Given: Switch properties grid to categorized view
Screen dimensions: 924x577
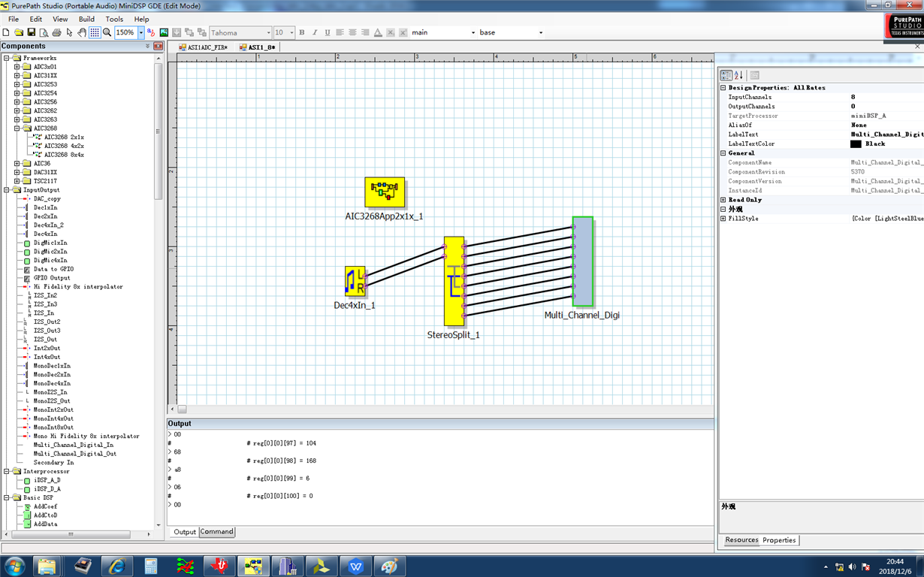Looking at the screenshot, I should click(x=726, y=75).
